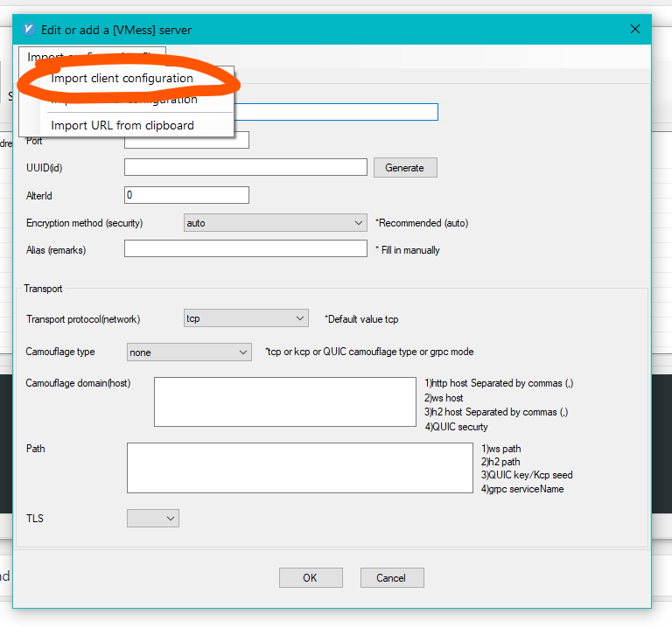Click the 'Transport protocol(network)' label
672x628 pixels.
(83, 319)
